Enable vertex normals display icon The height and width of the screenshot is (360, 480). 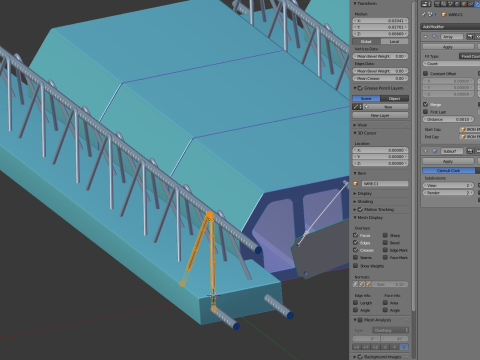point(355,284)
